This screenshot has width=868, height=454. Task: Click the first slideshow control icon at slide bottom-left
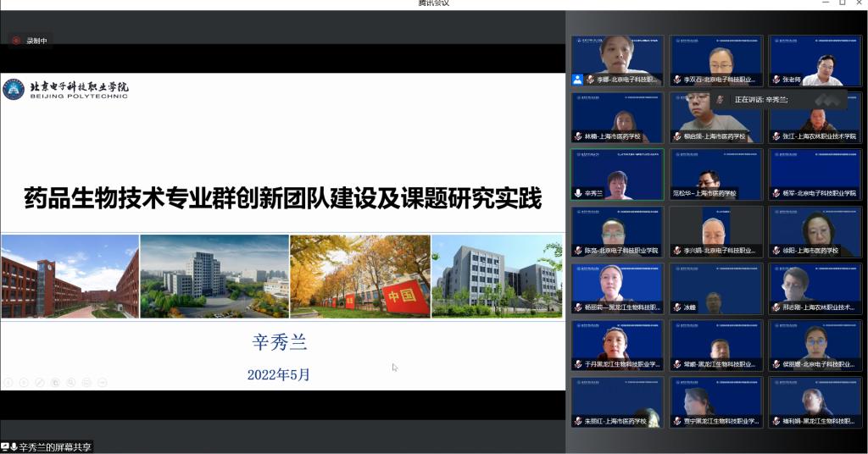(x=8, y=382)
